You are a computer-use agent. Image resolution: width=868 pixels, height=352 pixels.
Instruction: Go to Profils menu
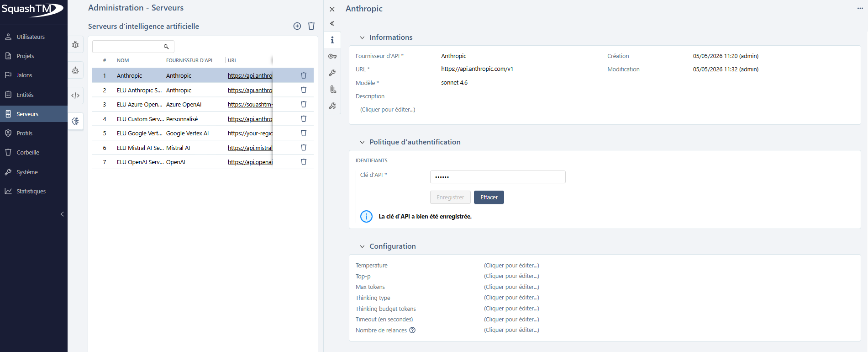click(34, 133)
